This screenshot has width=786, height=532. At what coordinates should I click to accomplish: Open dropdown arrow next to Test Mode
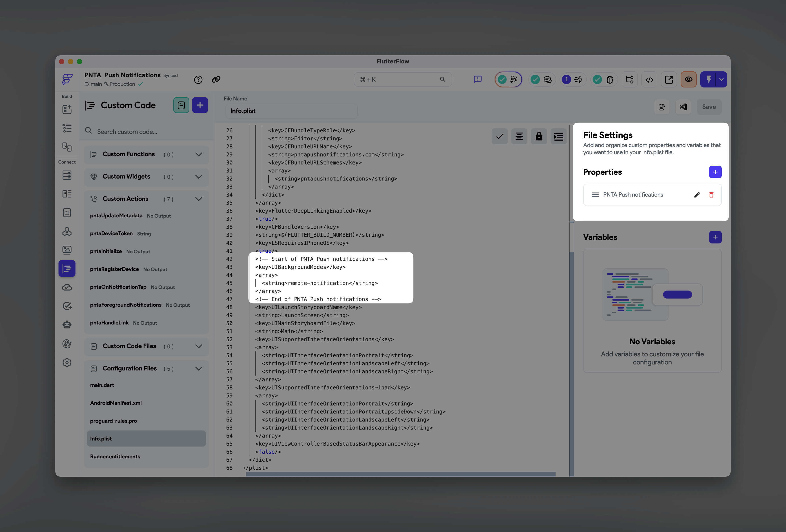point(721,79)
